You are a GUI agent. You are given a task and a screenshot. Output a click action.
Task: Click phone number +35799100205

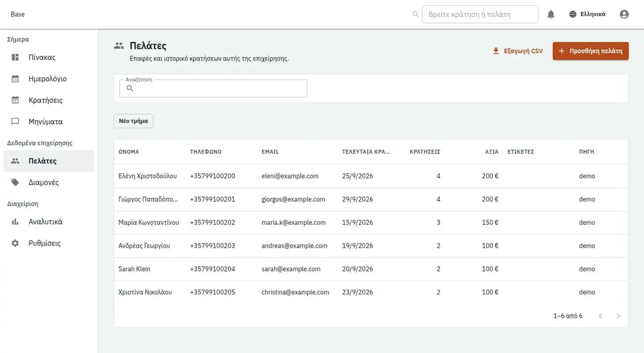pos(213,292)
